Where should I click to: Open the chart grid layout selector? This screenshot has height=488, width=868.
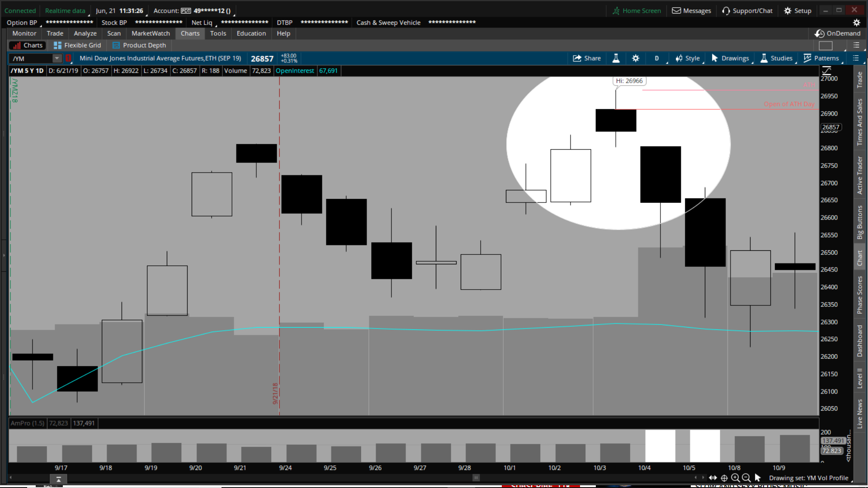click(826, 46)
